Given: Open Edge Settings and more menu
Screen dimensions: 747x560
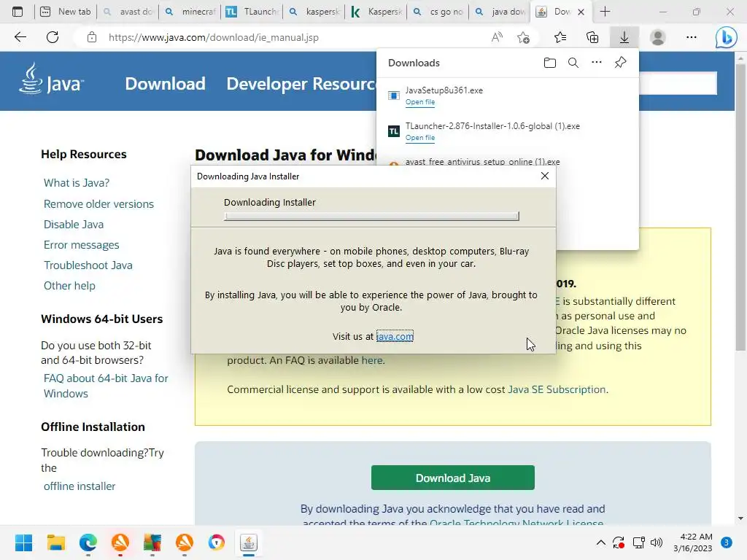Looking at the screenshot, I should pyautogui.click(x=692, y=37).
